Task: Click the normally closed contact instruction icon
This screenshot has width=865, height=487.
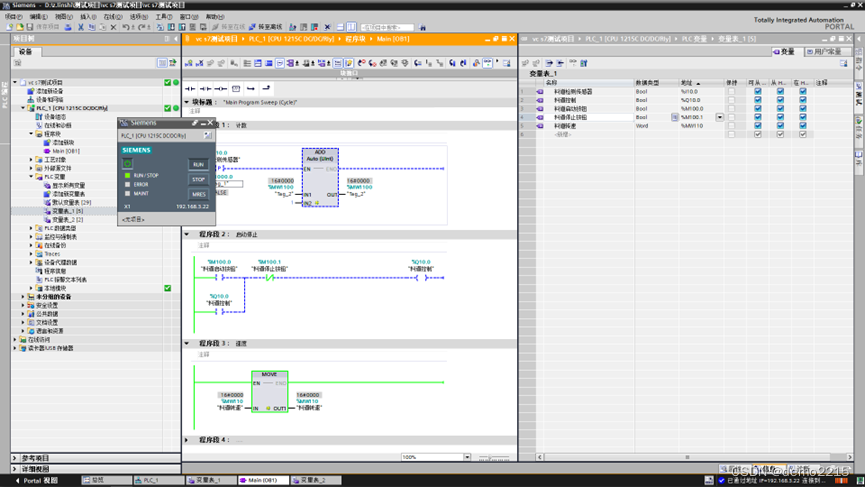Action: click(x=205, y=88)
